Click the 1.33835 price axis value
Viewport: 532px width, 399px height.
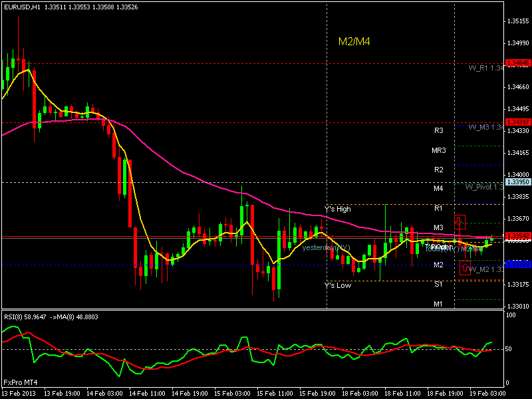coord(518,197)
